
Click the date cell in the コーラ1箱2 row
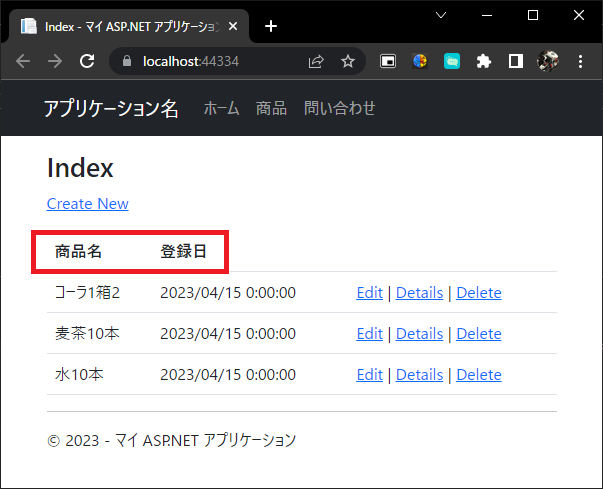pos(228,293)
